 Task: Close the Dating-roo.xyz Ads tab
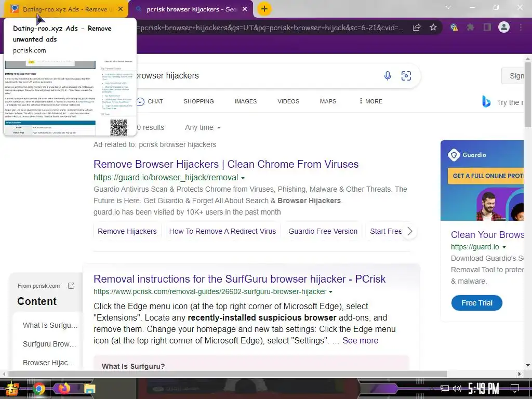(121, 9)
